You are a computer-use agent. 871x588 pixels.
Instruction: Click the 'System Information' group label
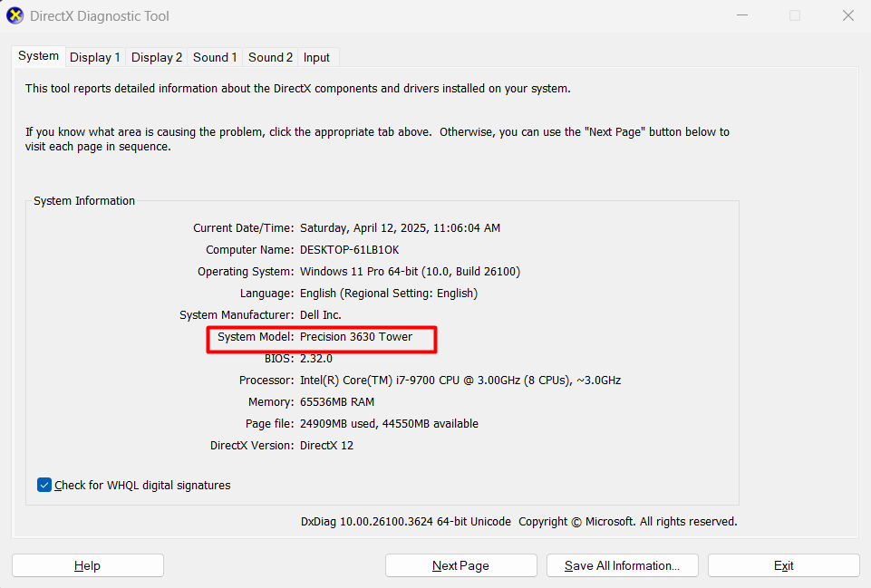coord(84,200)
